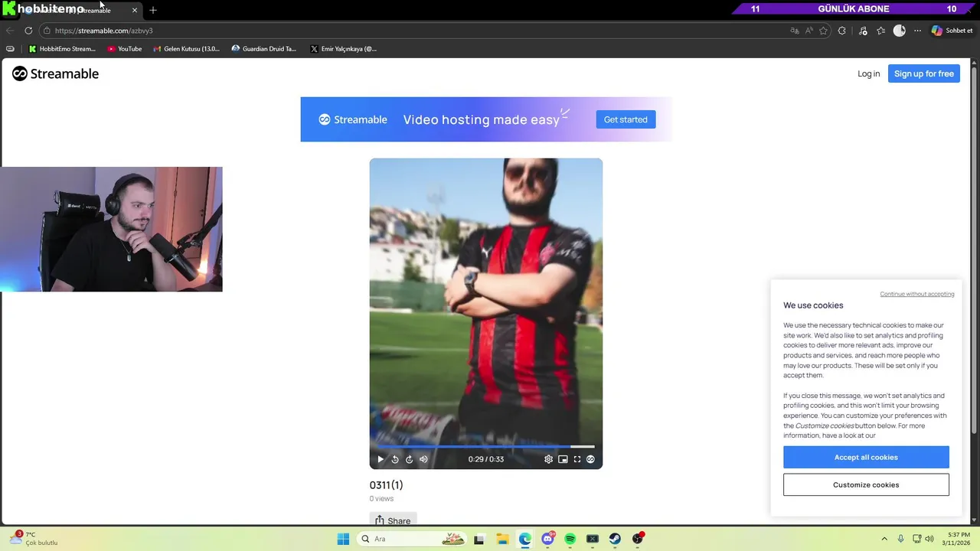Screen dimensions: 980x551
Task: Open volume control in system tray
Action: 929,539
